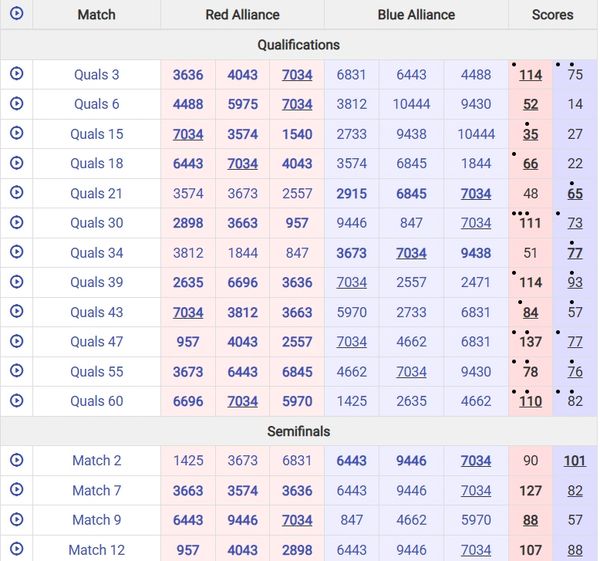The height and width of the screenshot is (561, 600).
Task: Open the Quals 39 match link
Action: [x=96, y=283]
